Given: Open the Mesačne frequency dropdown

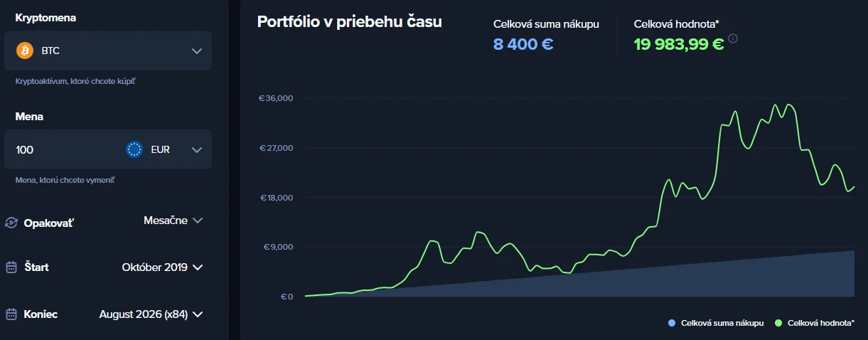Looking at the screenshot, I should coord(173,221).
